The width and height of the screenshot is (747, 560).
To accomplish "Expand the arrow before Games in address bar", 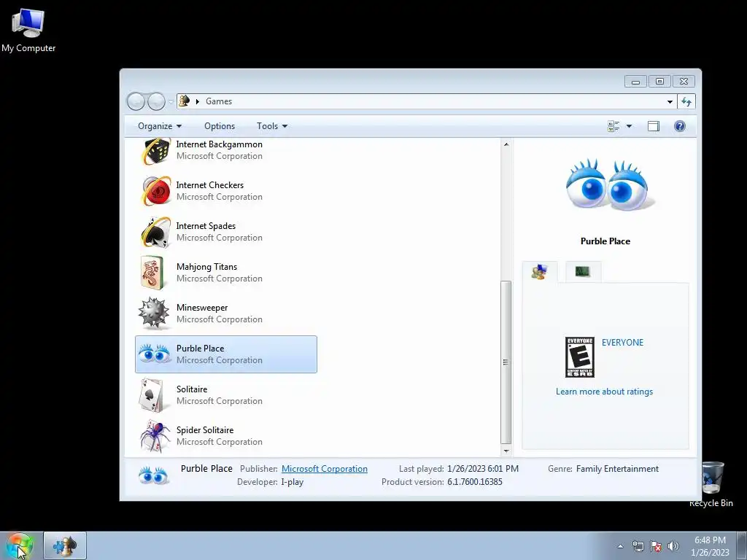I will point(197,101).
